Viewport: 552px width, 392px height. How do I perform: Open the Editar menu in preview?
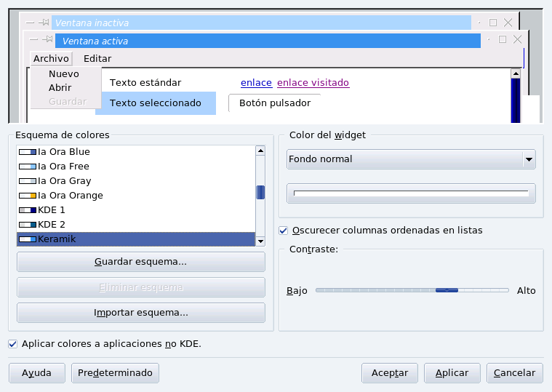[97, 59]
